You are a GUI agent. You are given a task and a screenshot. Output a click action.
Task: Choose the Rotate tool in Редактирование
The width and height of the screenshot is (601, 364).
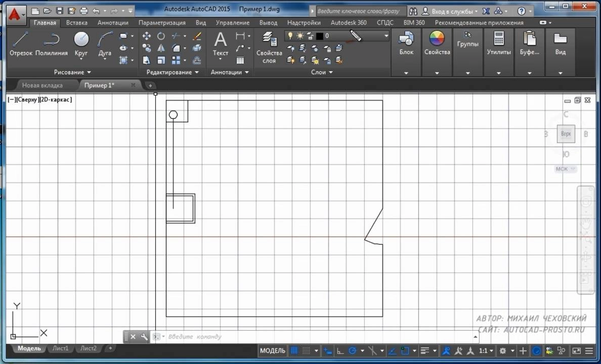tap(161, 36)
